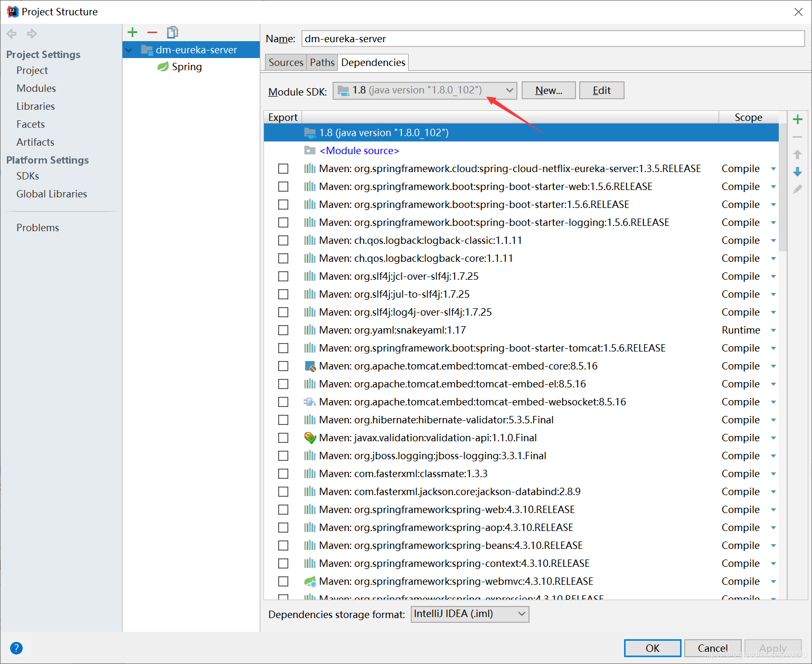Click JDK folder icon in selected row
The image size is (812, 664).
click(x=310, y=132)
